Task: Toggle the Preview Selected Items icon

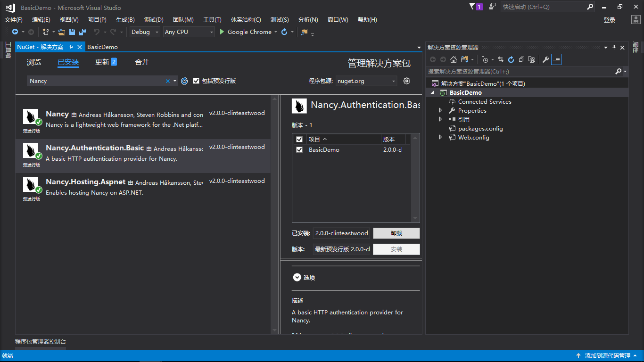Action: [556, 59]
